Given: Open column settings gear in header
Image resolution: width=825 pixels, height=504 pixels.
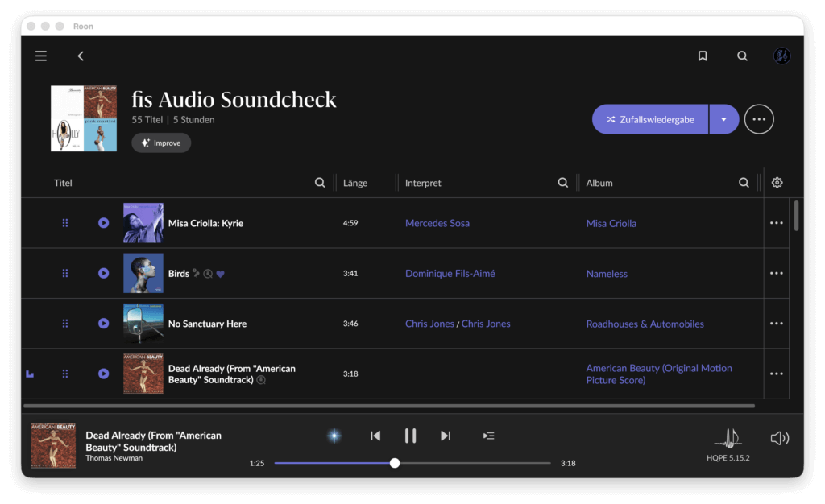Looking at the screenshot, I should tap(777, 183).
